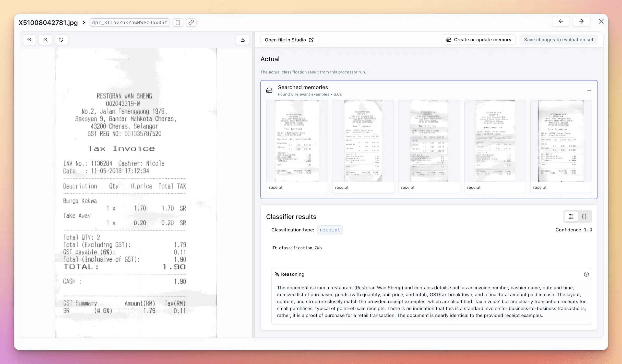Image resolution: width=622 pixels, height=364 pixels.
Task: Switch classifier results to list view
Action: [571, 216]
